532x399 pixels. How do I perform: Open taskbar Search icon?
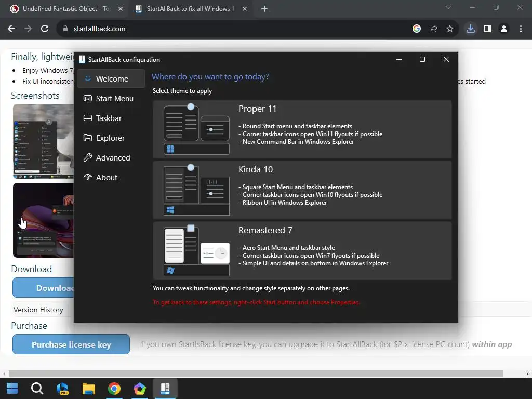37,389
